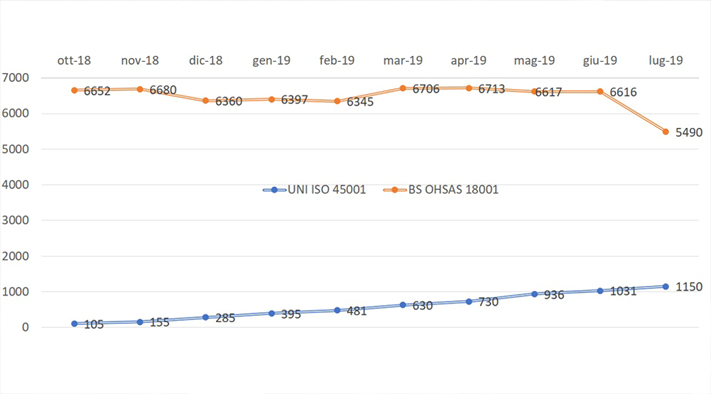711x394 pixels.
Task: Click the 3000 y-axis value
Action: pyautogui.click(x=15, y=220)
